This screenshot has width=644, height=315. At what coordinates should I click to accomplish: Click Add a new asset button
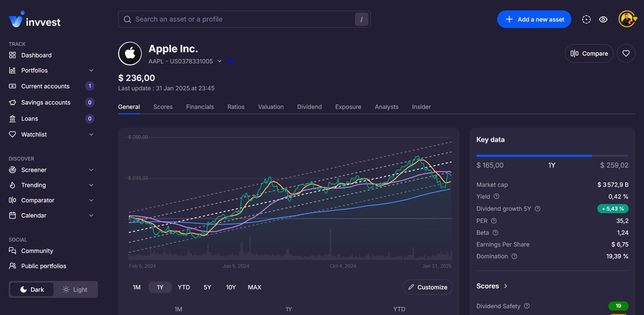coord(534,19)
